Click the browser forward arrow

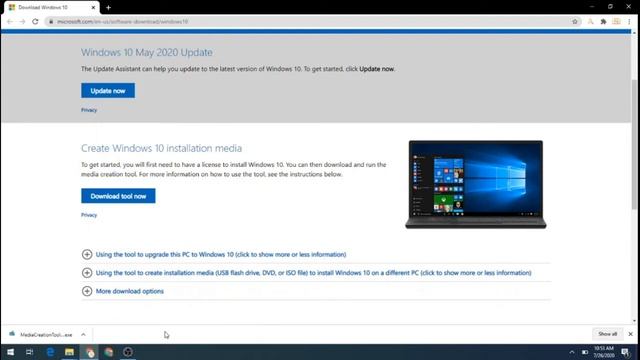tap(22, 21)
